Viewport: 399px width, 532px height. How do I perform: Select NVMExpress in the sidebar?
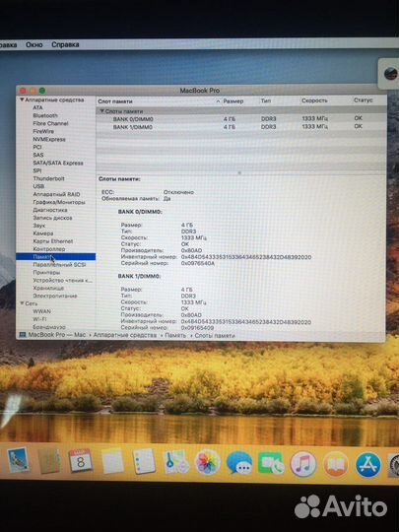point(49,139)
